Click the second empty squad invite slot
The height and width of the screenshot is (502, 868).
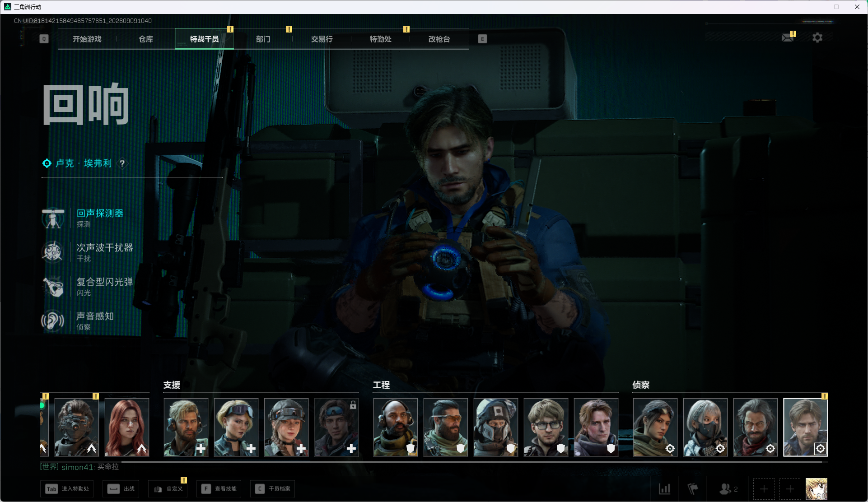[x=790, y=489]
